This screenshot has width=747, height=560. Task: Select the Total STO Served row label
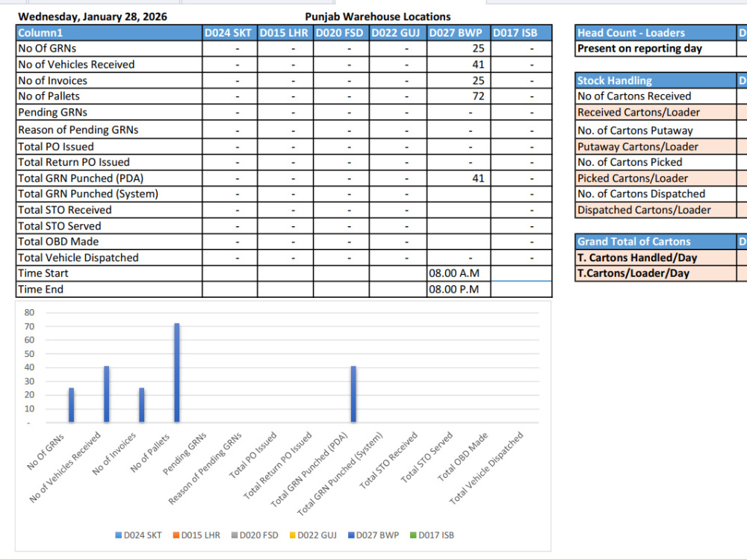pyautogui.click(x=109, y=225)
